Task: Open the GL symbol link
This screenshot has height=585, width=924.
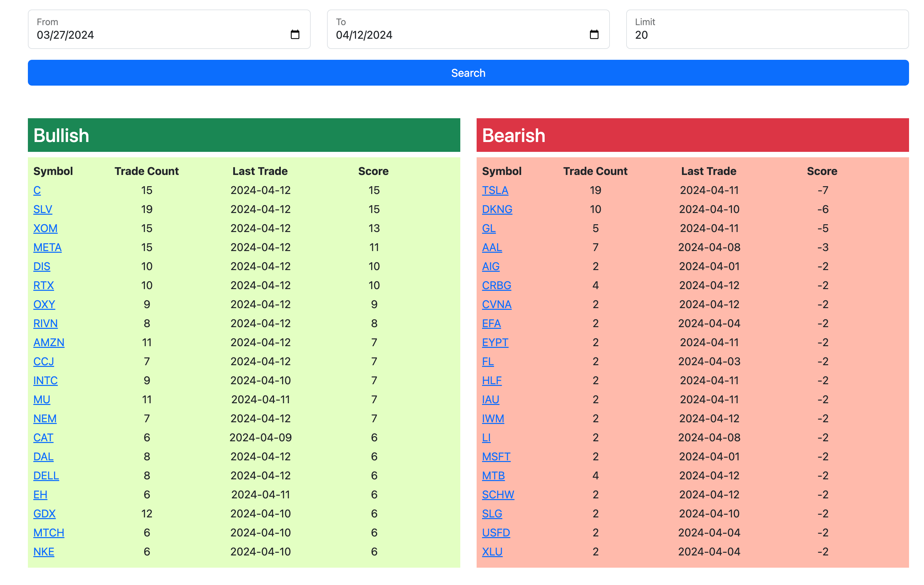Action: click(489, 229)
